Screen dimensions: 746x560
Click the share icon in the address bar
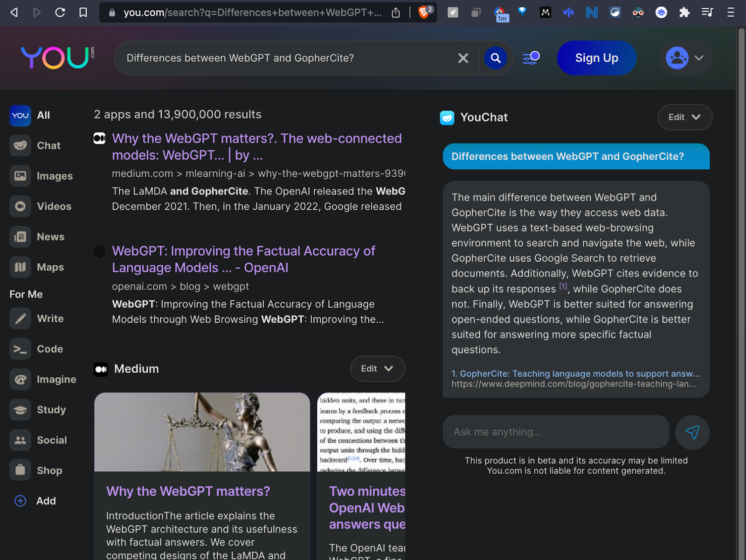(396, 13)
